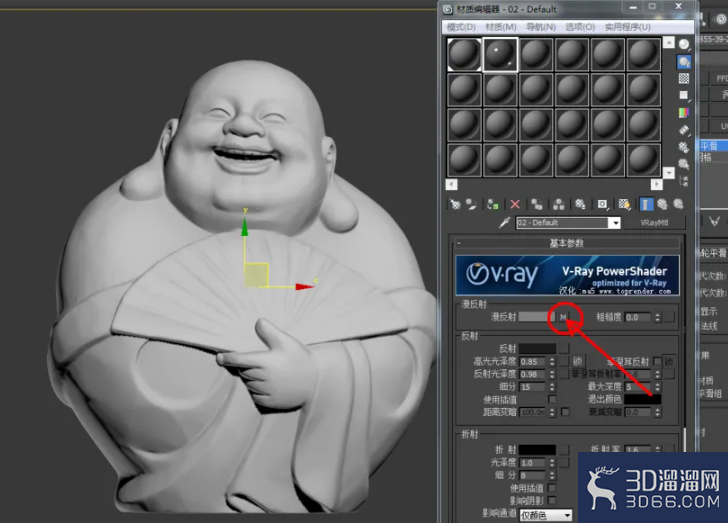
Task: Click the refraction 光泽度 spinner arrows
Action: [552, 463]
